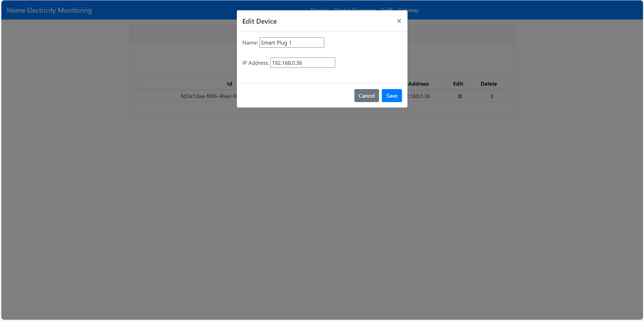Select the IP Address field label
The image size is (644, 321).
click(x=255, y=63)
